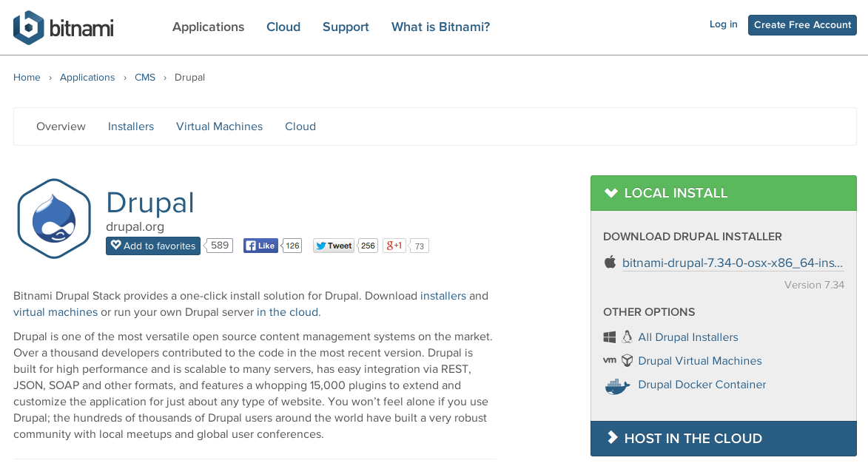Click the Drupal breadcrumb item

(190, 78)
